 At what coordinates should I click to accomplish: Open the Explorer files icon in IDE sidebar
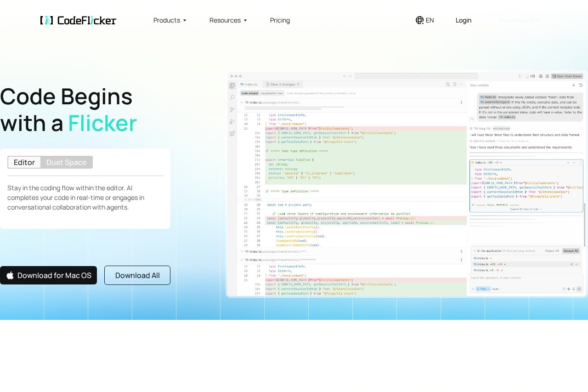click(x=232, y=85)
